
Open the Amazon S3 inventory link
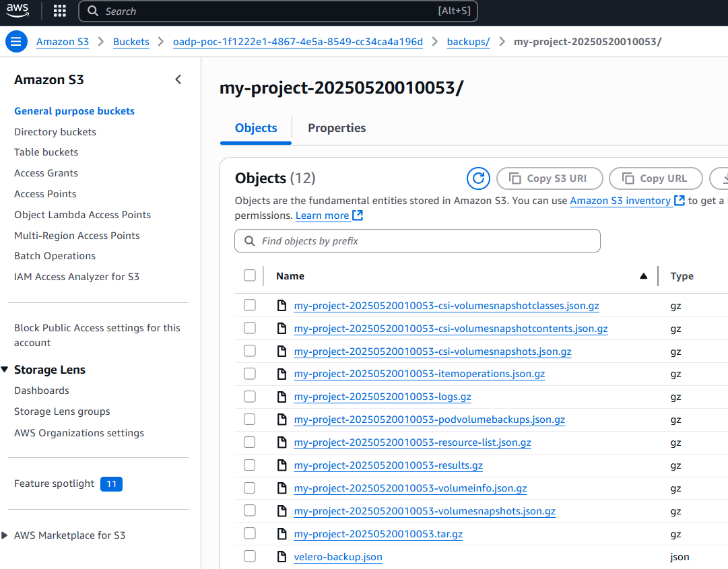point(620,201)
